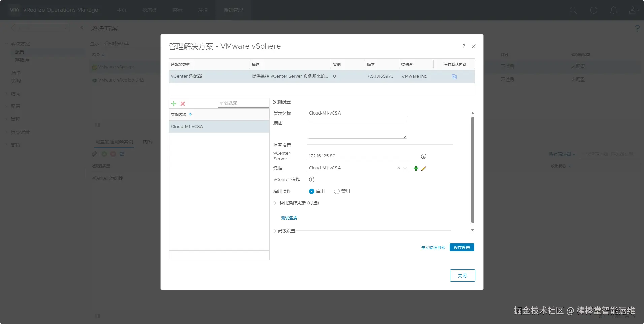The image size is (644, 324).
Task: Select 存储库 in the left navigation
Action: pyautogui.click(x=22, y=60)
